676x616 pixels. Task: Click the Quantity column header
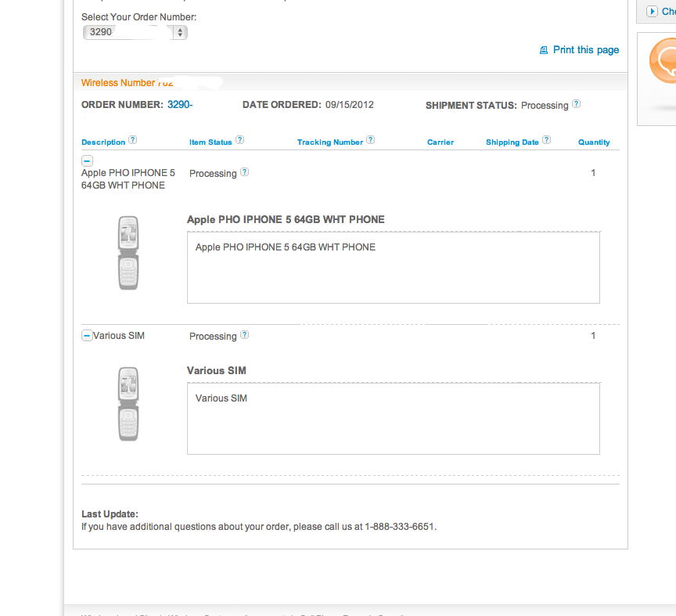coord(594,142)
